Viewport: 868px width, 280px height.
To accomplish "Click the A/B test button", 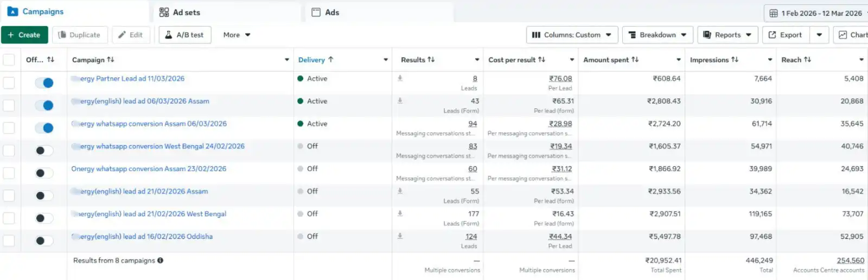I will click(184, 35).
